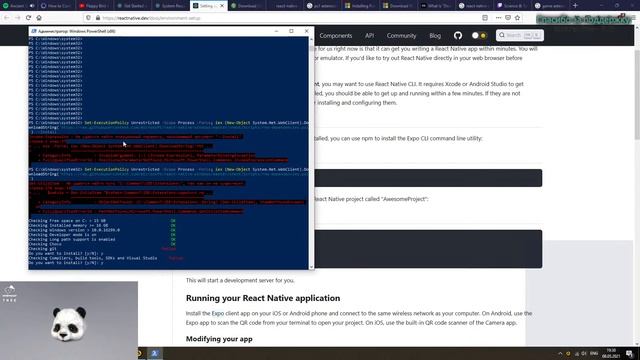Click the PowerShell title bar icon

[x=34, y=31]
